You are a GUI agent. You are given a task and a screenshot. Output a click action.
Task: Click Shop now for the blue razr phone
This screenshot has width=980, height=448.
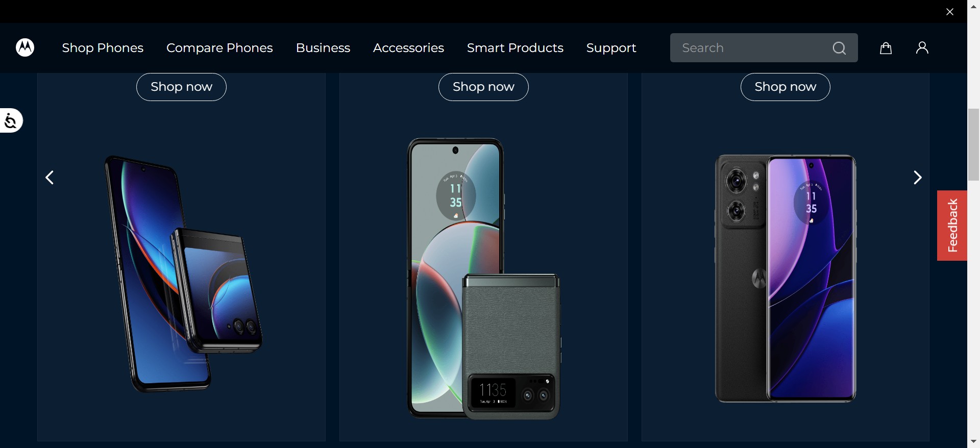click(x=181, y=87)
